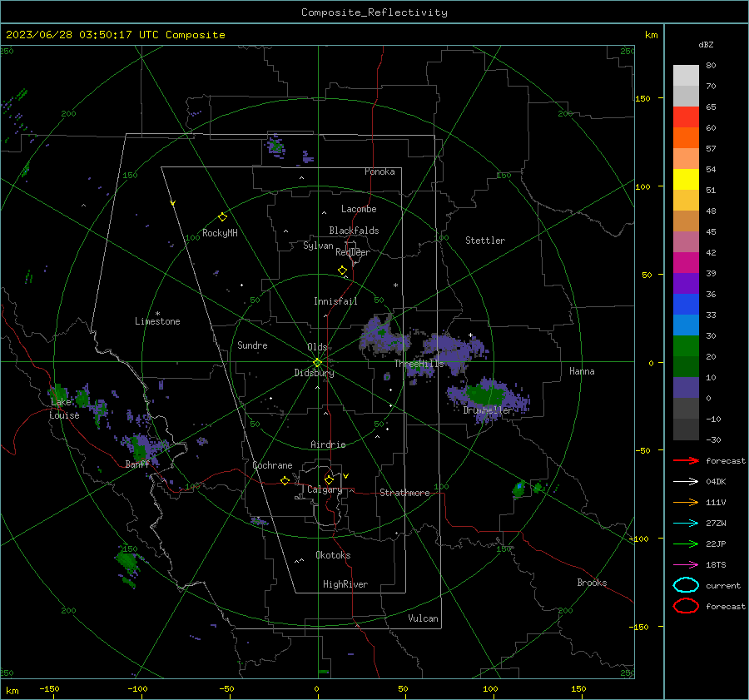Viewport: 749px width, 700px height.
Task: Click the Sylvan label
Action: click(x=318, y=246)
